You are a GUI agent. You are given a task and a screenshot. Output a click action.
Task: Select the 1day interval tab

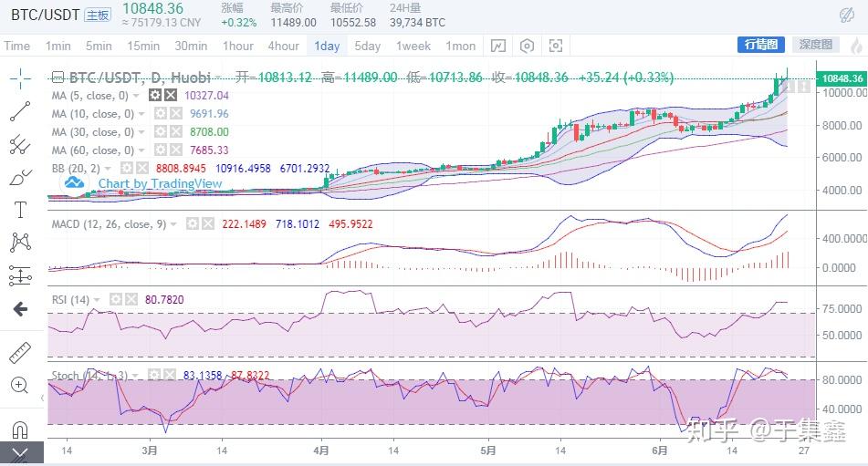(x=327, y=46)
